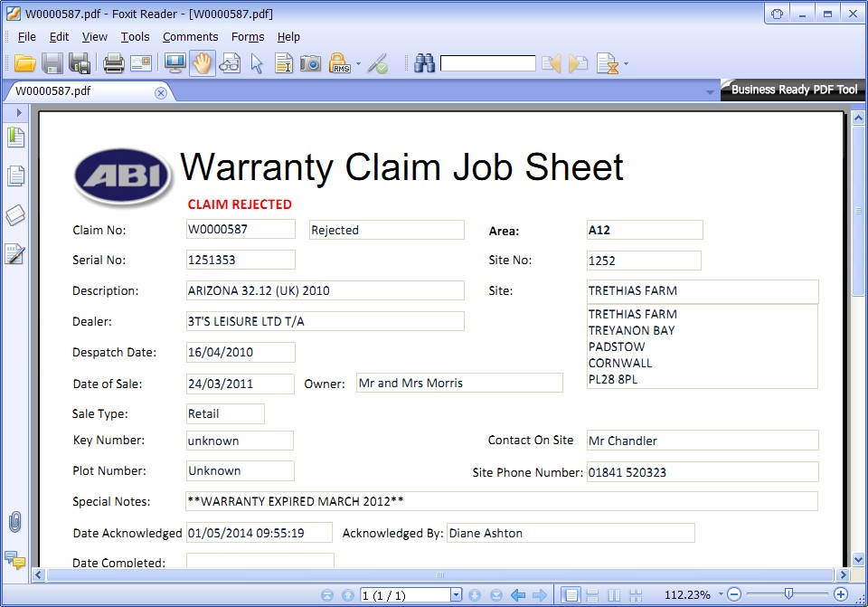
Task: Click the zoom in plus button
Action: pyautogui.click(x=841, y=594)
